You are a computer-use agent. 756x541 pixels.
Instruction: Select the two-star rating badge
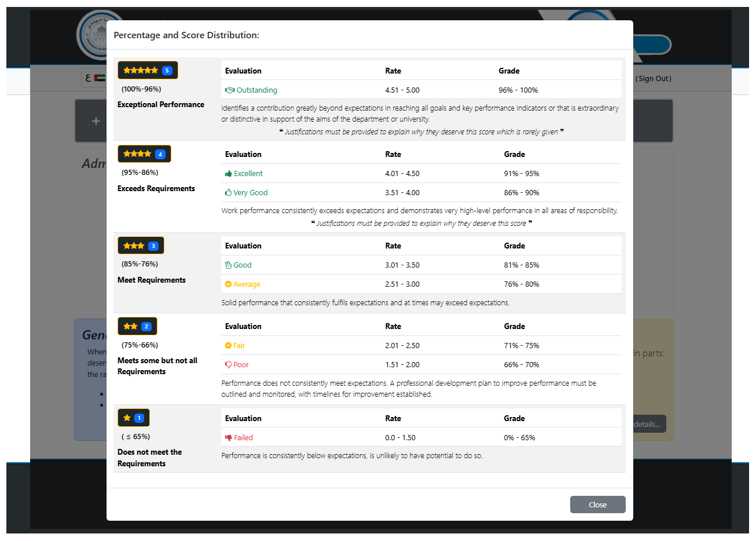pyautogui.click(x=137, y=326)
